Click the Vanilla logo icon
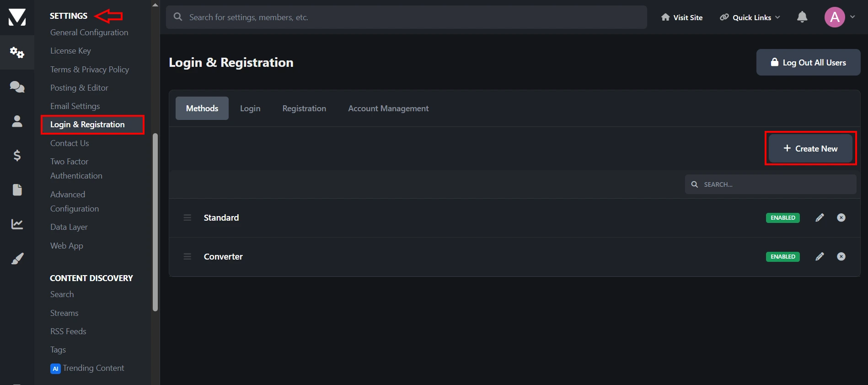The height and width of the screenshot is (385, 868). point(17,17)
